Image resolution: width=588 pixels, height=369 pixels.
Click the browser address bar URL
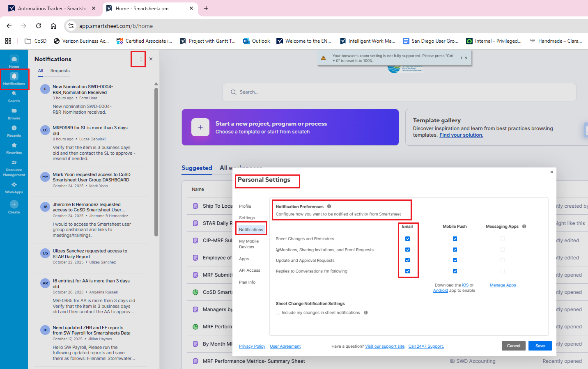tap(116, 26)
